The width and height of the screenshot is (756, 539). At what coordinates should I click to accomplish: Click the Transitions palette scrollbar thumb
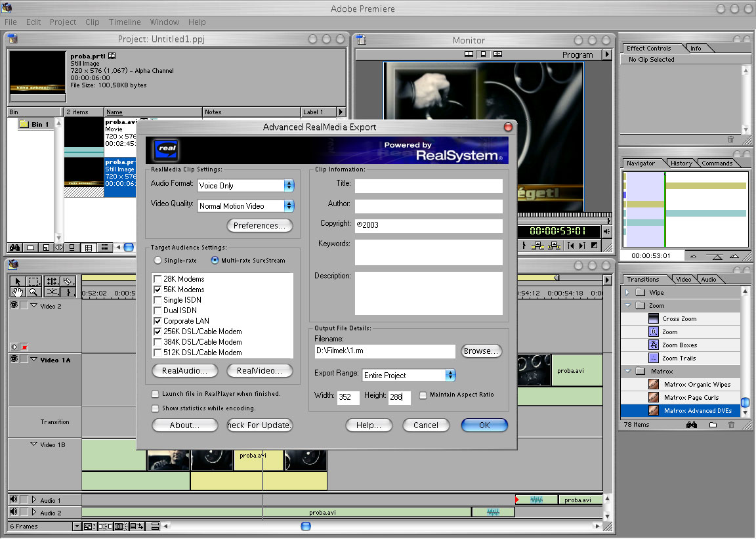pos(745,402)
